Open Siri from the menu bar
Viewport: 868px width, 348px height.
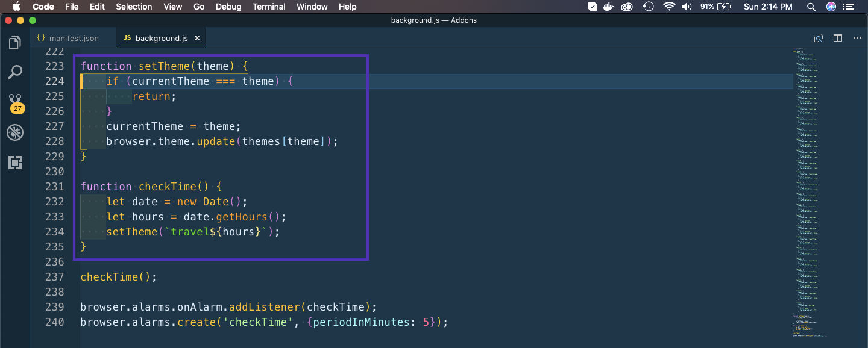click(831, 7)
